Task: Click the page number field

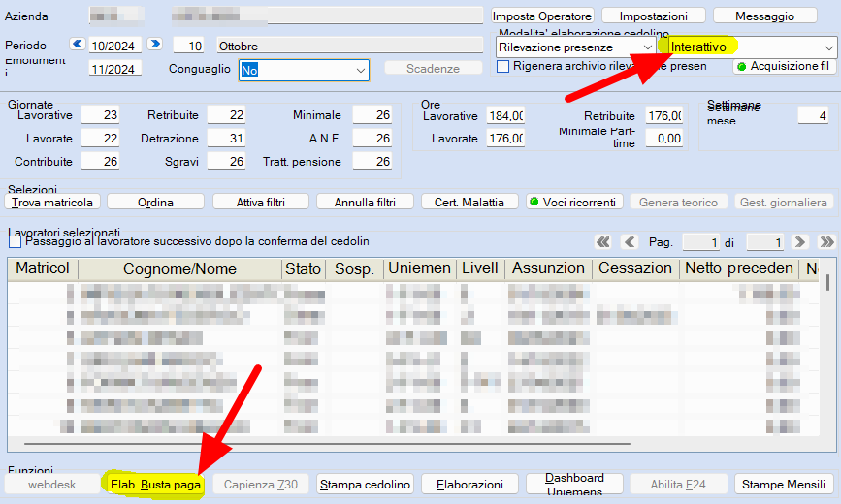Action: pyautogui.click(x=701, y=242)
